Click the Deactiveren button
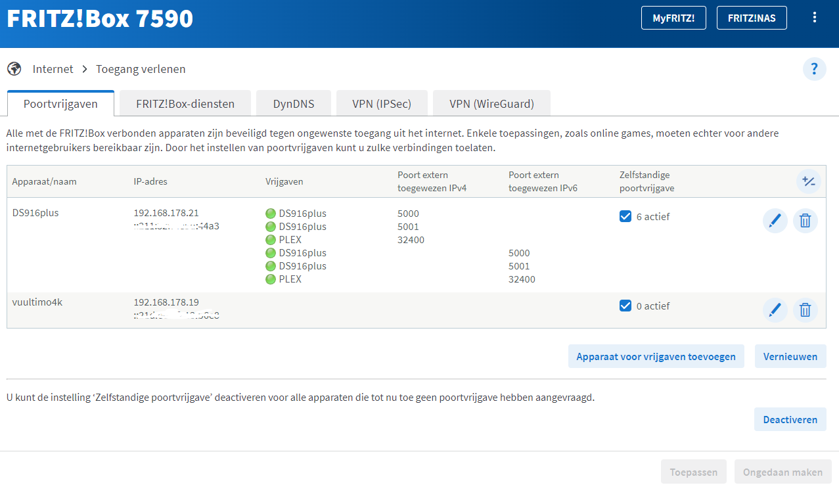The height and width of the screenshot is (504, 839). [790, 420]
